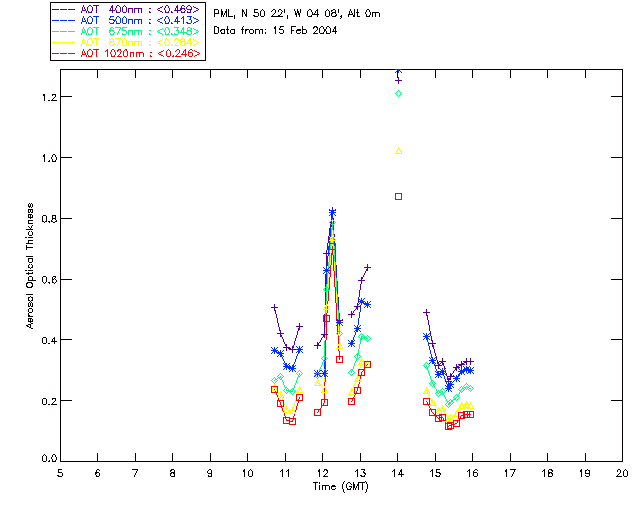
Task: Click the y-axis tick label 1.0
Action: (49, 158)
